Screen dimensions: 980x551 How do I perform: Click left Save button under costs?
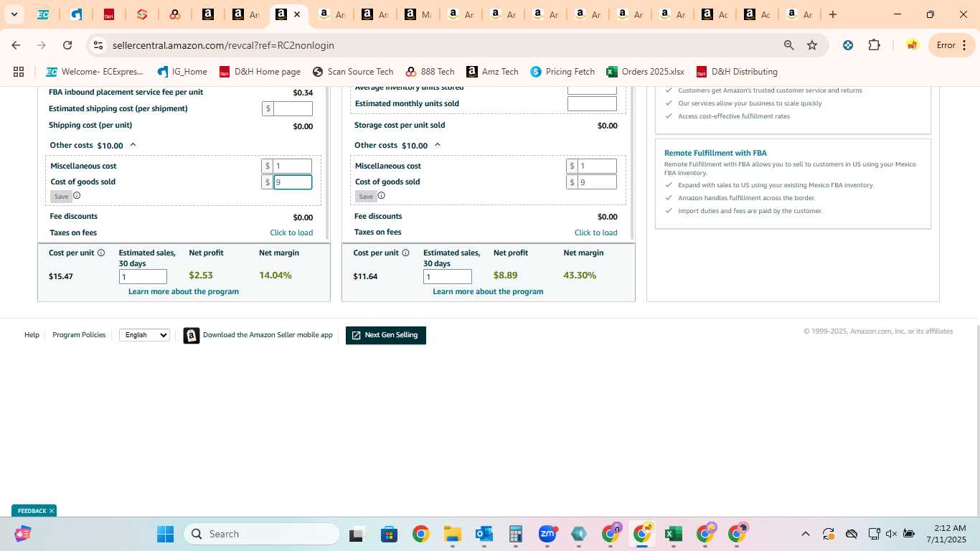click(61, 197)
